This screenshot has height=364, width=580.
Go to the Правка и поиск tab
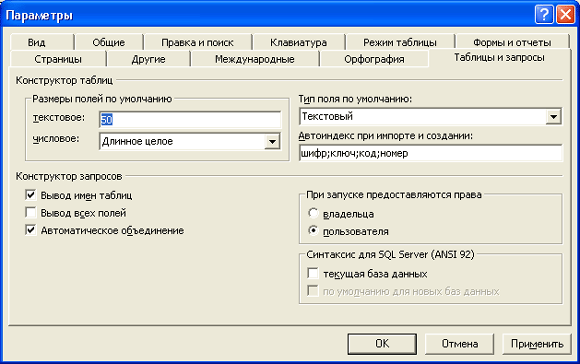pyautogui.click(x=198, y=43)
